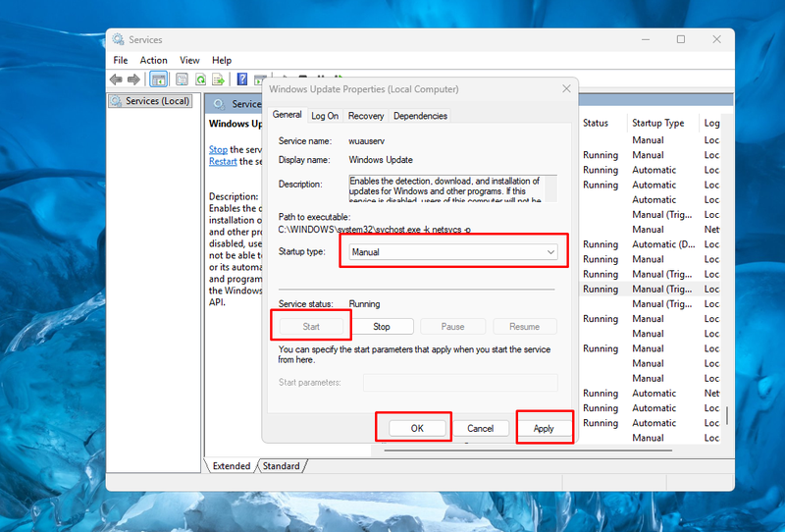Switch to the Log On tab

coord(325,116)
